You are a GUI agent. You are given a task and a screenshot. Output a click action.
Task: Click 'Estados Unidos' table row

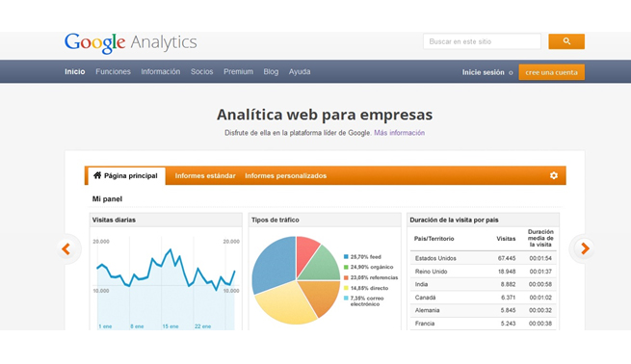(x=483, y=258)
